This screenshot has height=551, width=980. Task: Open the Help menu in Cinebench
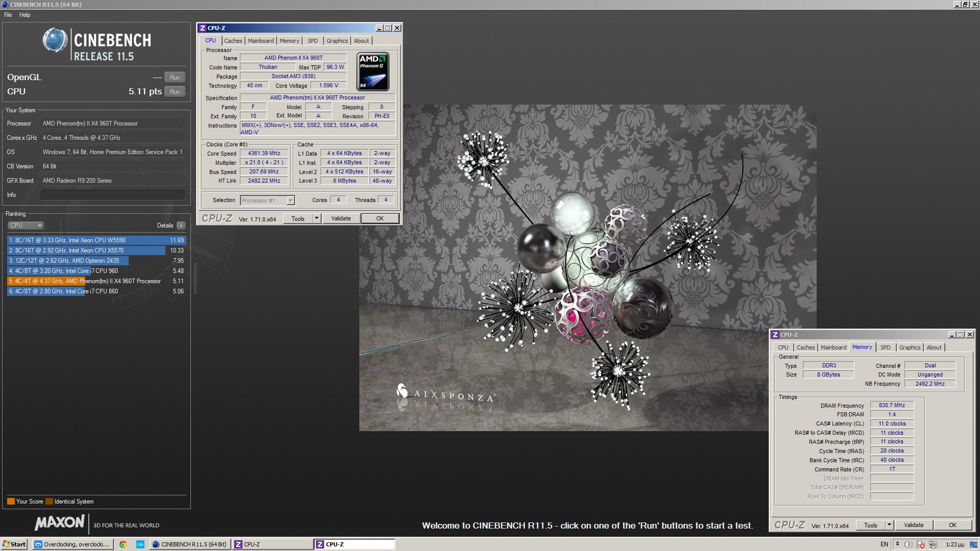24,15
